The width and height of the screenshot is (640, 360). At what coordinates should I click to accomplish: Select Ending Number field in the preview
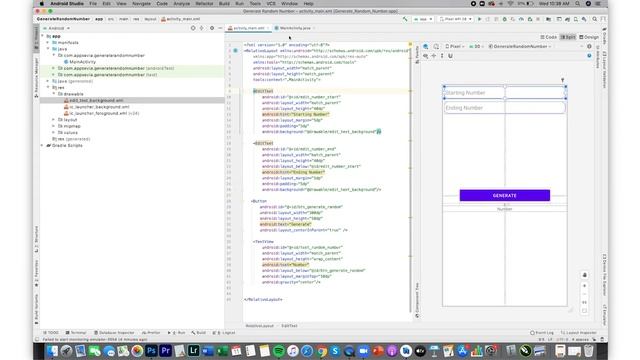coord(505,108)
